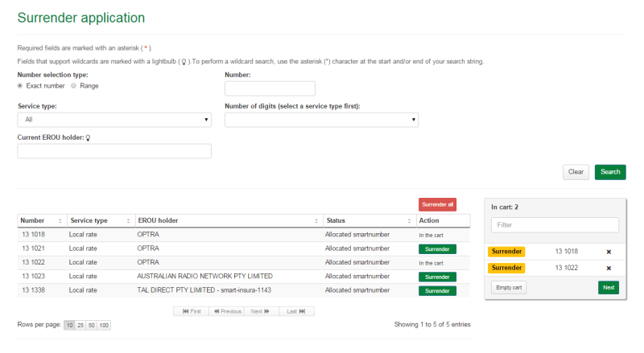Click Allocated smartnumber status in 13 1338 row

(x=357, y=290)
